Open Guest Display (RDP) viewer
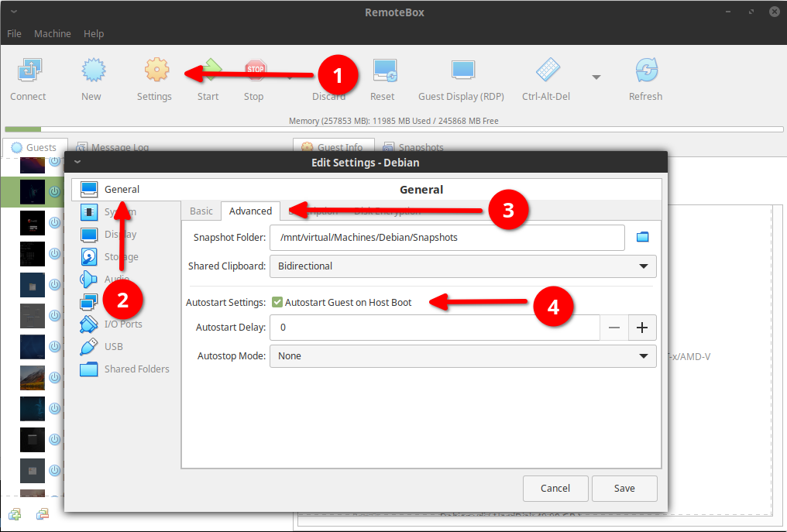This screenshot has height=532, width=787. point(461,70)
